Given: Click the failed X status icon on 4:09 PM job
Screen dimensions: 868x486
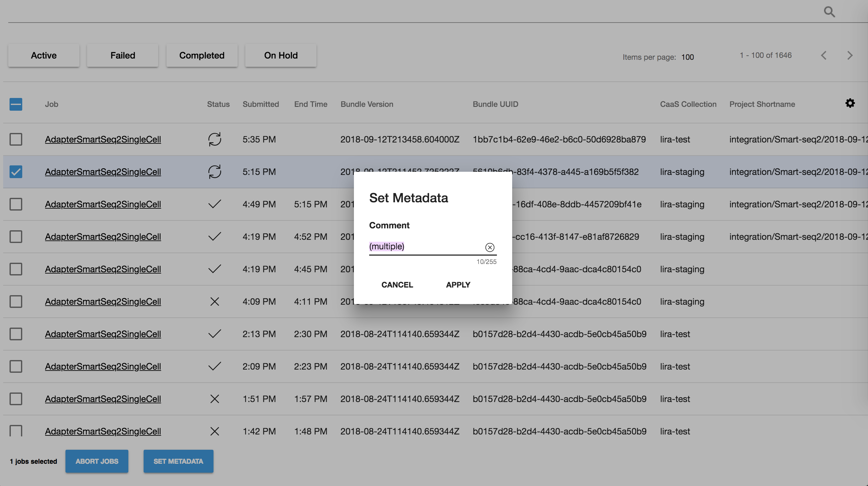Looking at the screenshot, I should tap(215, 301).
